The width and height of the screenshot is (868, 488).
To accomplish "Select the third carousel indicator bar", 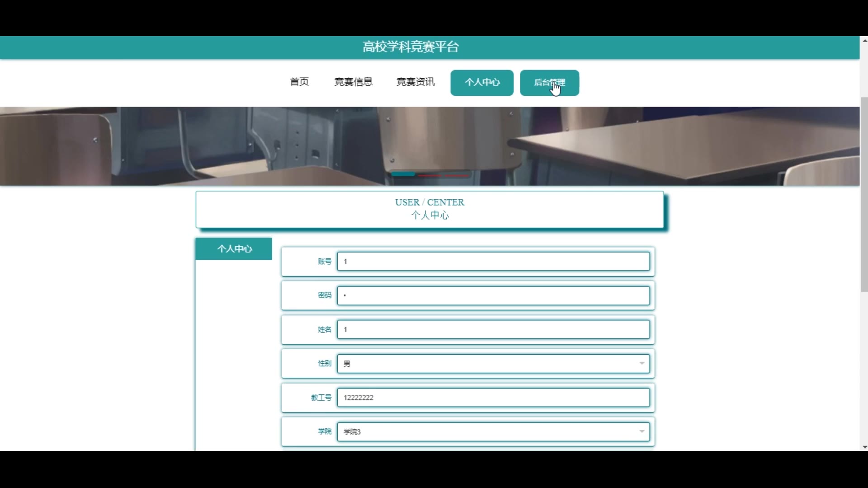I will click(x=457, y=175).
